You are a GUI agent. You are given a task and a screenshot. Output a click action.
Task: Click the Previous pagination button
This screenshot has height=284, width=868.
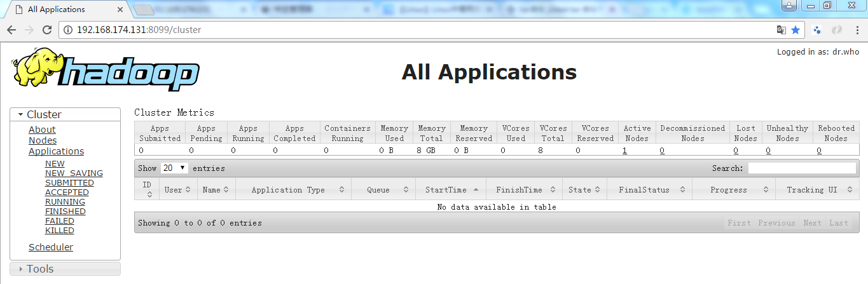click(x=776, y=223)
